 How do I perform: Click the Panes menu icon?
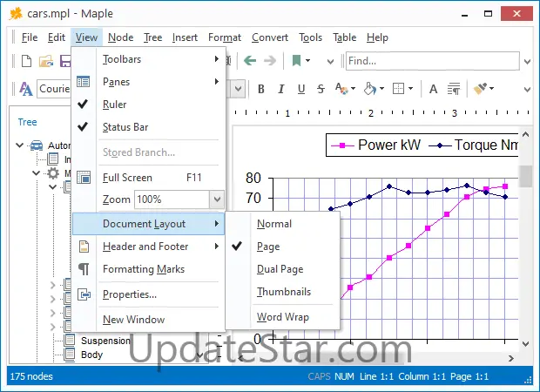coord(83,82)
